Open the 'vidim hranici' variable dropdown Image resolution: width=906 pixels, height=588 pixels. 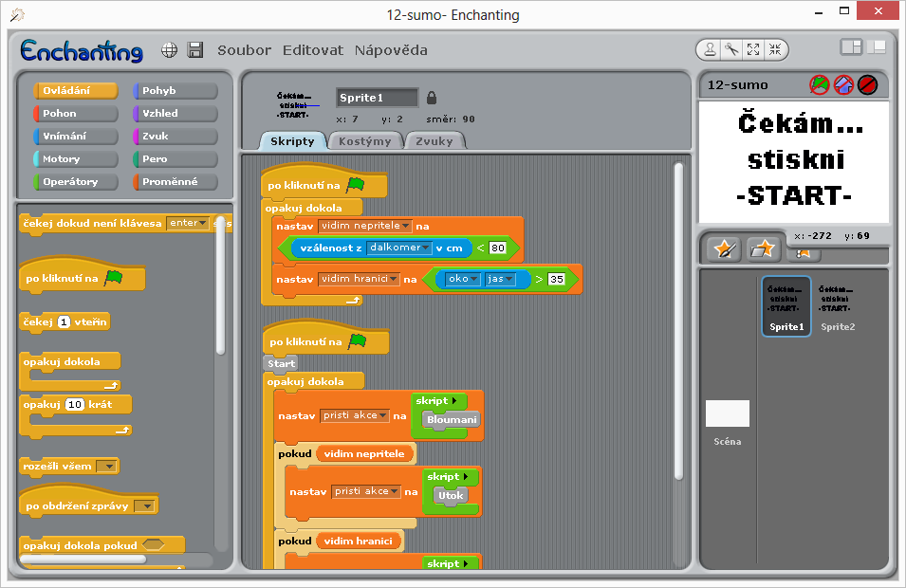[359, 279]
